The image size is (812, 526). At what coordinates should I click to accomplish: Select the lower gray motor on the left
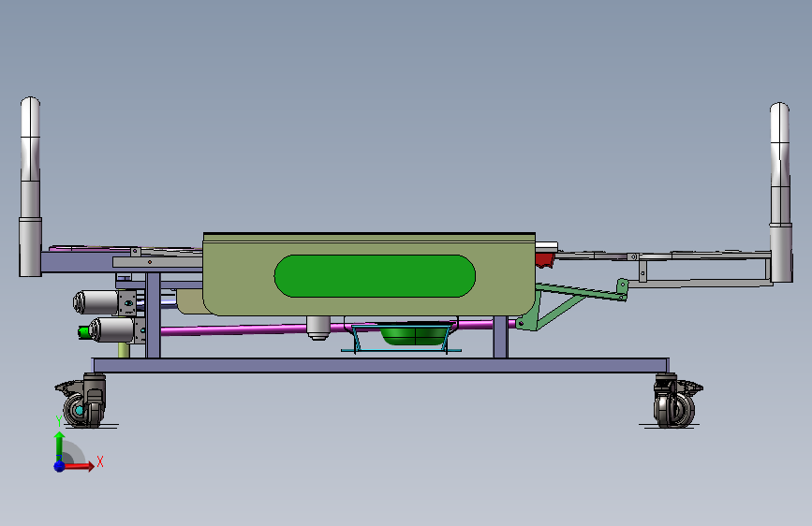coord(111,329)
